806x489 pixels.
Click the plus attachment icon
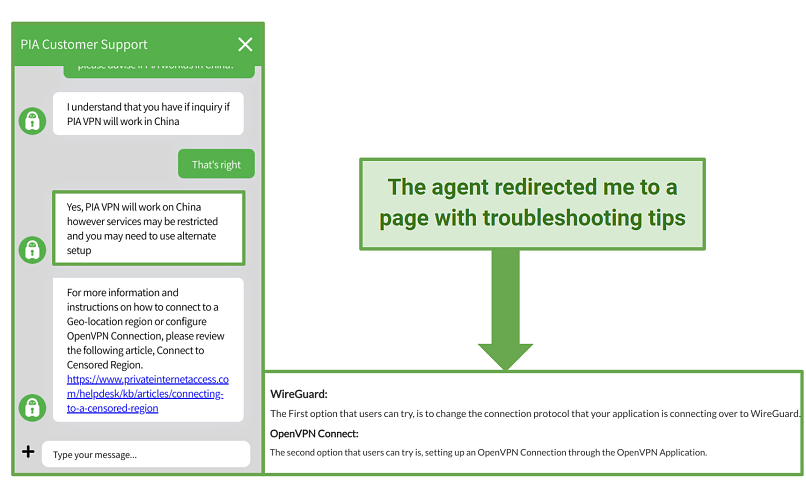pyautogui.click(x=28, y=452)
